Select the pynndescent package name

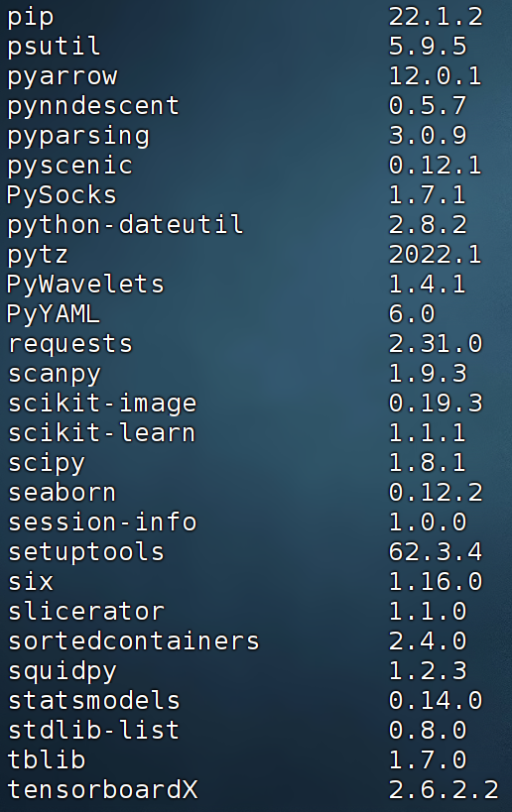pos(93,106)
